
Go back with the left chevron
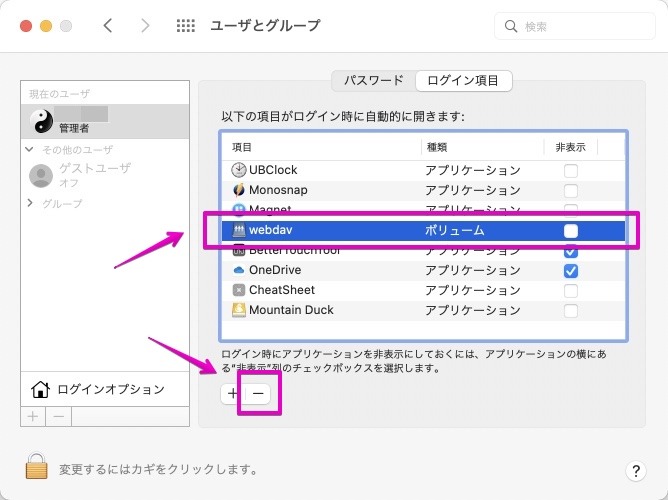(108, 26)
